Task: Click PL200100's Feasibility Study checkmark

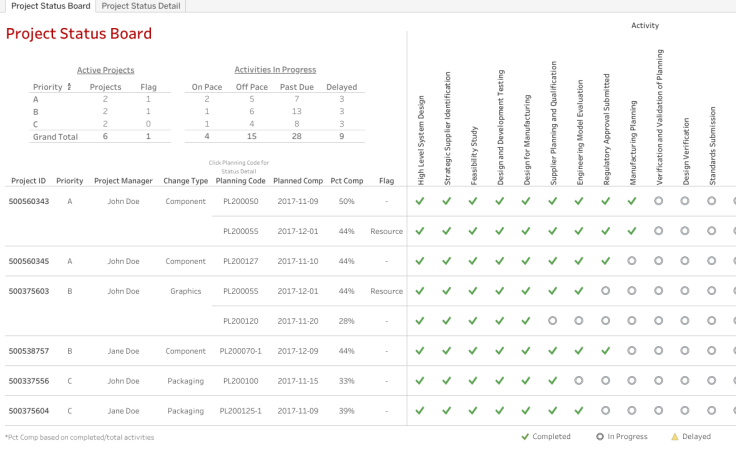Action: click(473, 381)
